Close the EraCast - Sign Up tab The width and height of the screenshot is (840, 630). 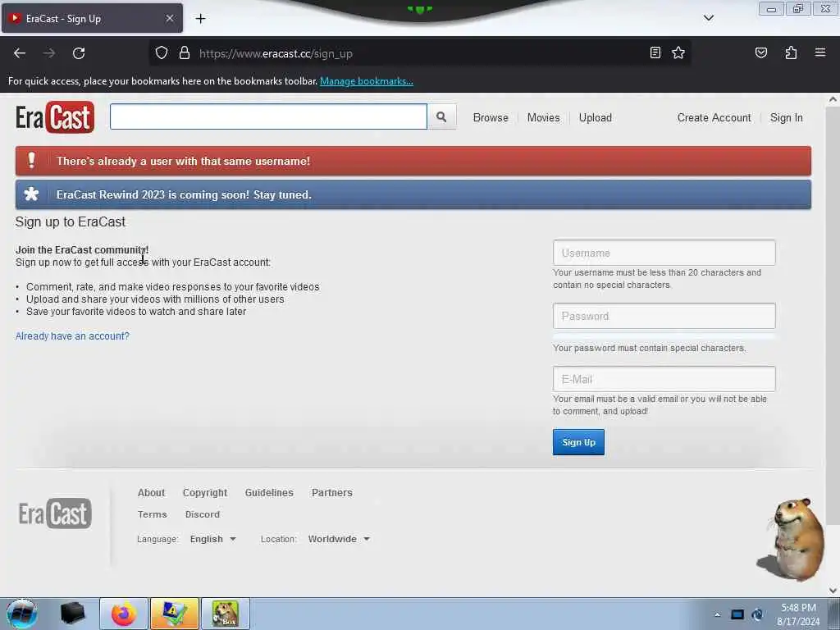[169, 18]
